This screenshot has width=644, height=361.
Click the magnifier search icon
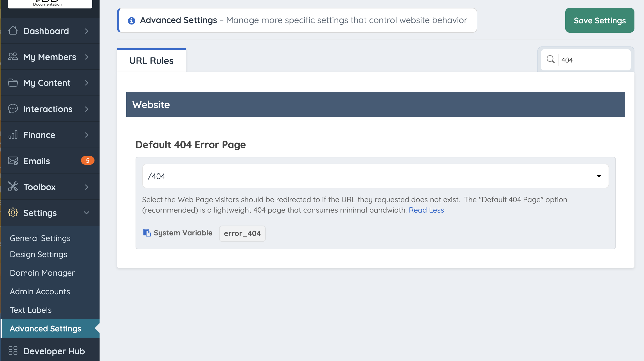[550, 59]
